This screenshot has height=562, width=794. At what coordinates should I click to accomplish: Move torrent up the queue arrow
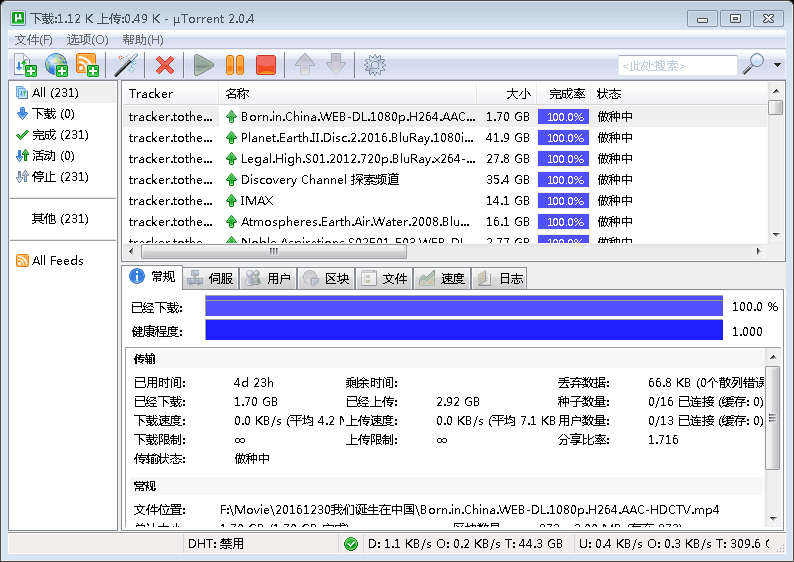(305, 65)
